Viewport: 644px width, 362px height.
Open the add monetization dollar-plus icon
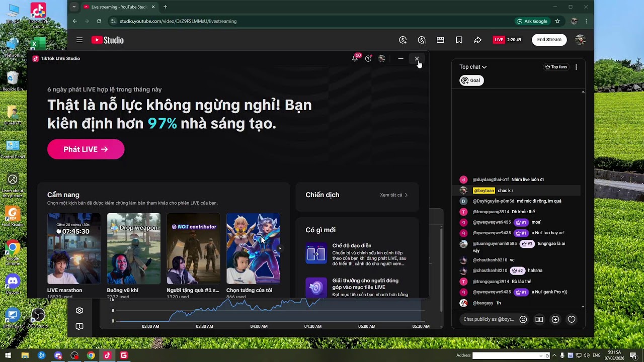403,40
